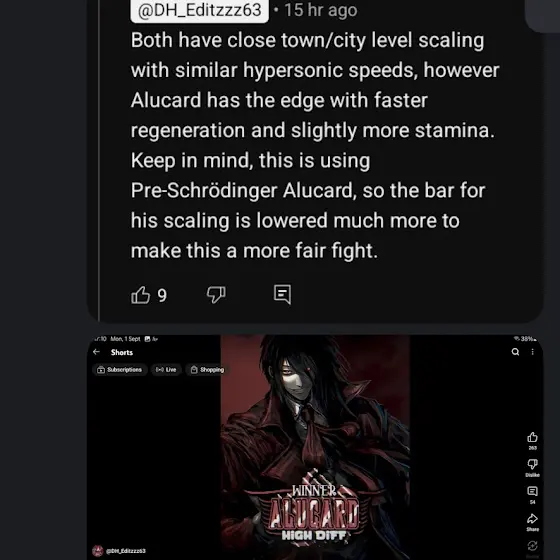
Task: Select the Subscriptions chip
Action: click(120, 370)
